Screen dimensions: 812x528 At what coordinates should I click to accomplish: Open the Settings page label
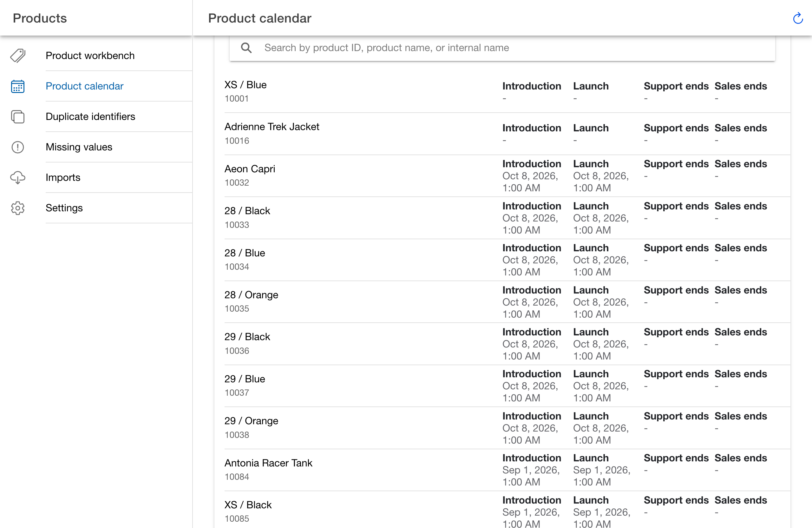(64, 208)
